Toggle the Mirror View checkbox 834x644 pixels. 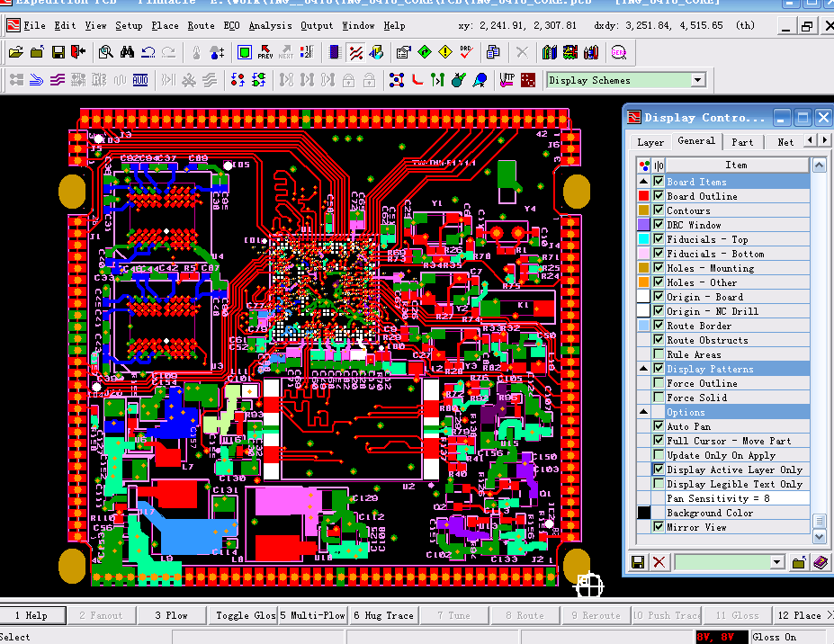[x=659, y=527]
